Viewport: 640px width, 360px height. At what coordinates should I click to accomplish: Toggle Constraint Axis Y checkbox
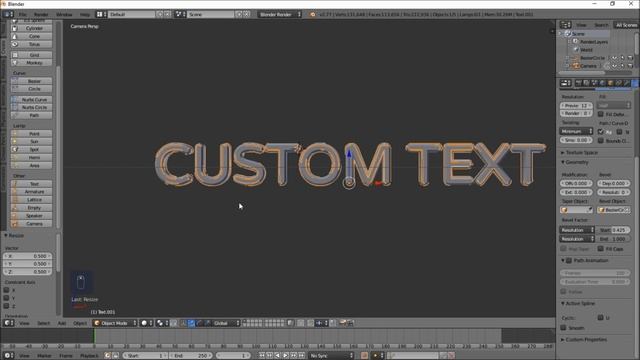click(6, 298)
